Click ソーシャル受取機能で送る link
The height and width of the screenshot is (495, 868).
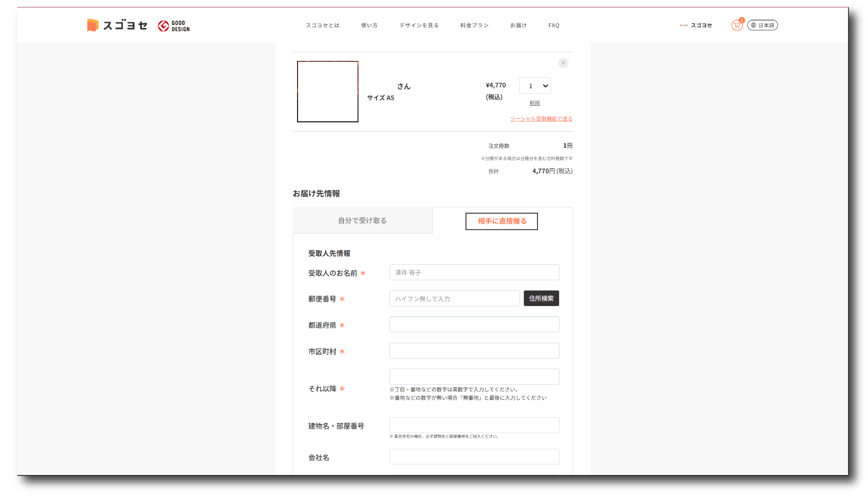tap(541, 119)
